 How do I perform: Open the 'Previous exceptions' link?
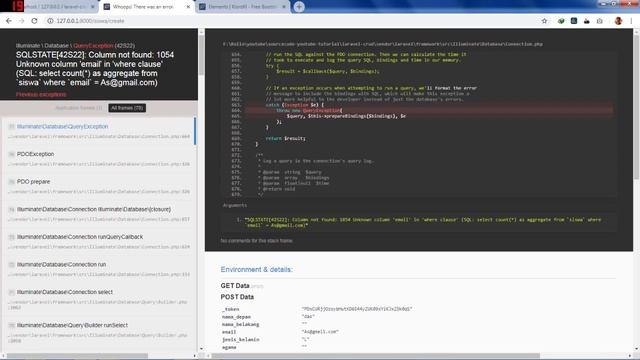(41, 94)
